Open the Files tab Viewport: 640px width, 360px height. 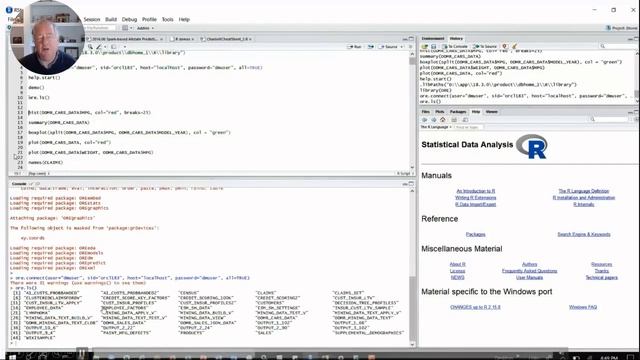coord(425,111)
